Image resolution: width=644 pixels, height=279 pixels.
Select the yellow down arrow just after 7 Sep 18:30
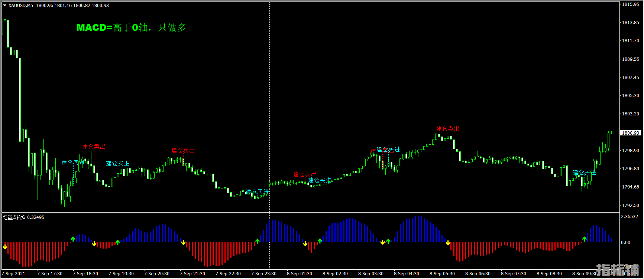click(94, 244)
